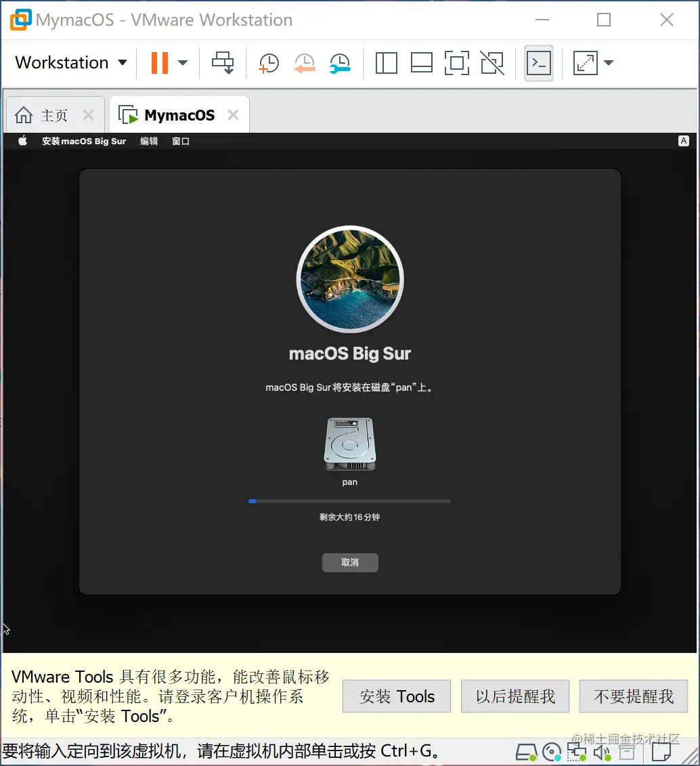
Task: Close the MymacOS tab
Action: tap(234, 115)
